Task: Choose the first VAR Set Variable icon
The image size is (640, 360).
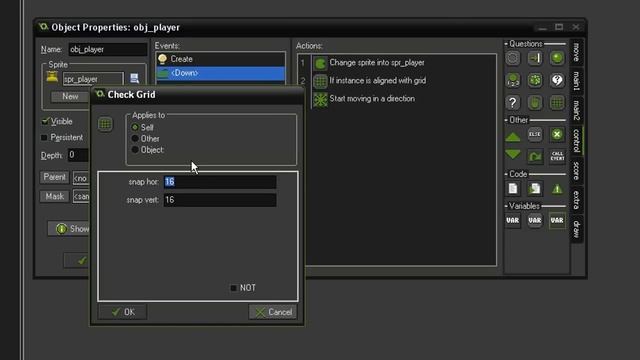Action: pyautogui.click(x=513, y=220)
